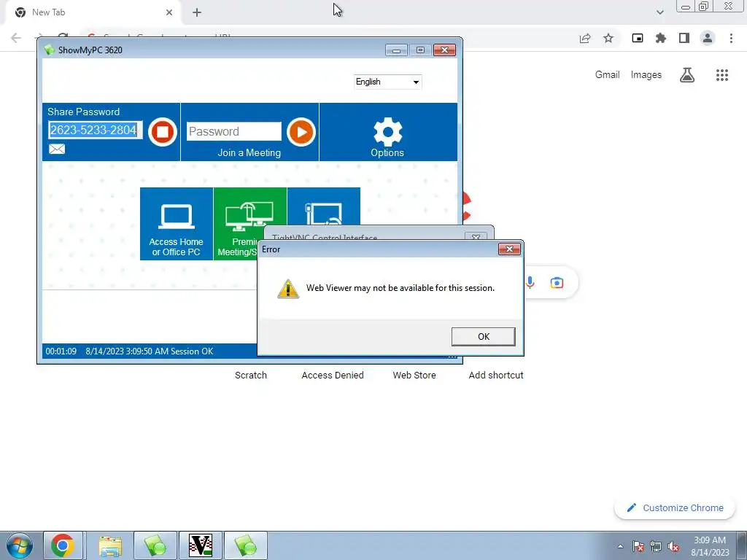Image resolution: width=747 pixels, height=560 pixels.
Task: Open Images link in Chrome
Action: click(646, 75)
